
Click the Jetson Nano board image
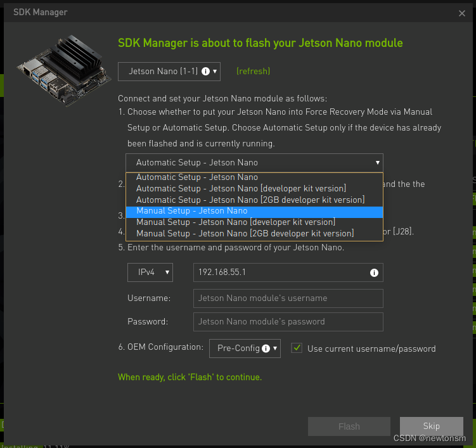[65, 70]
